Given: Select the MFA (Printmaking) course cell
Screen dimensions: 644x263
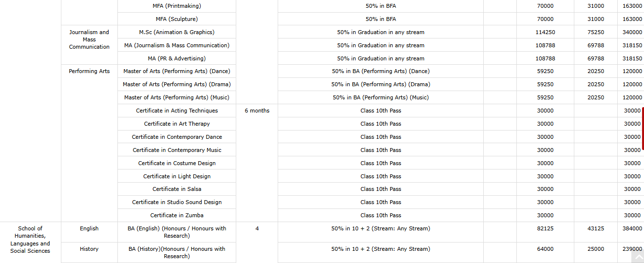Looking at the screenshot, I should [177, 6].
